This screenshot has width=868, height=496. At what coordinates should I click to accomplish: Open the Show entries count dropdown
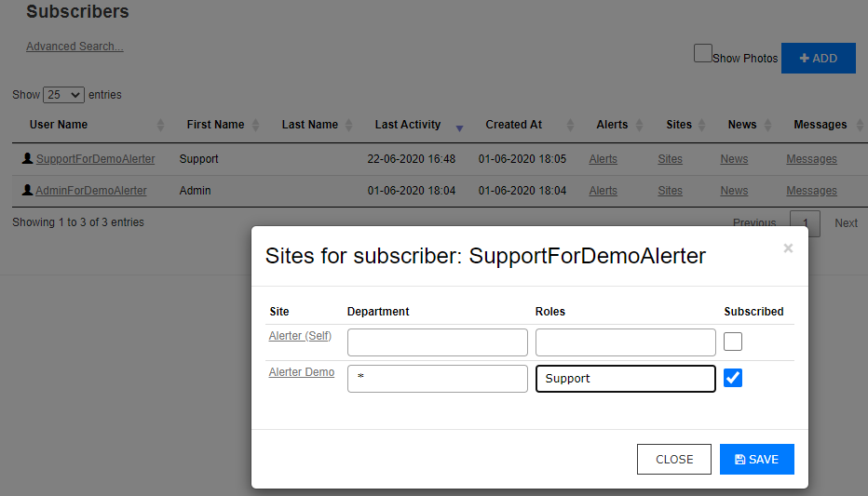click(63, 95)
